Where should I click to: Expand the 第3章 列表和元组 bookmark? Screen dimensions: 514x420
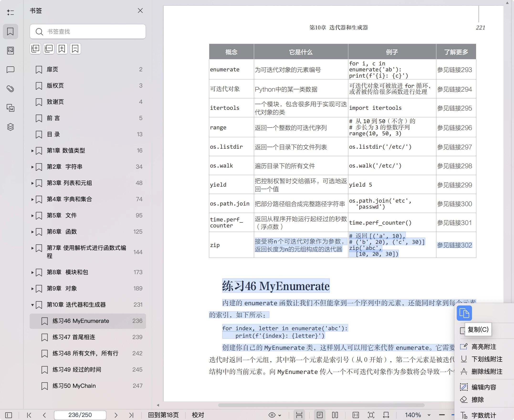32,183
